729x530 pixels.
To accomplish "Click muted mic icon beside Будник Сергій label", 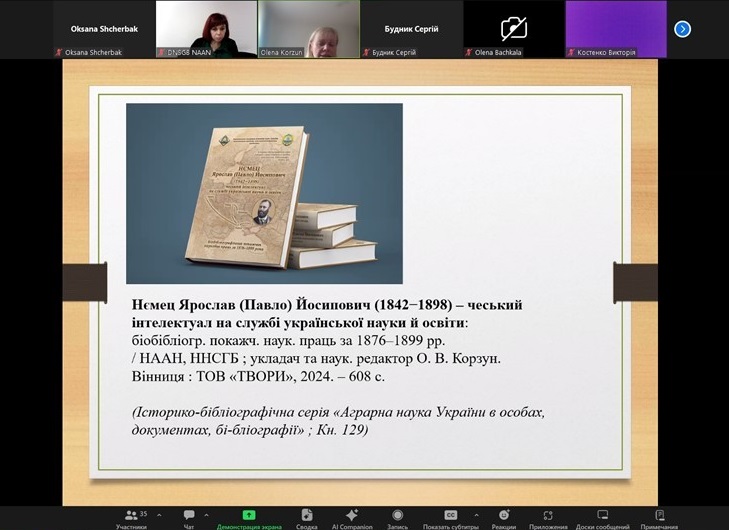I will [366, 53].
